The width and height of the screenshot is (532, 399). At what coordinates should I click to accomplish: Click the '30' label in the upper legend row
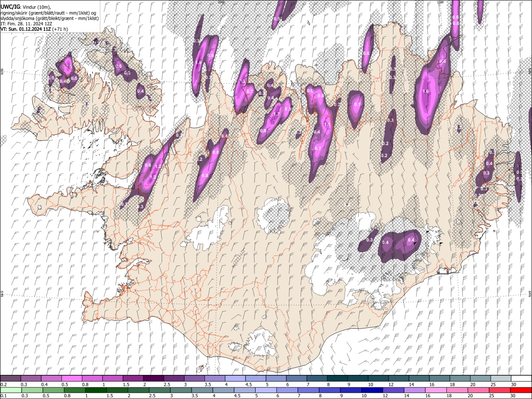514,384
